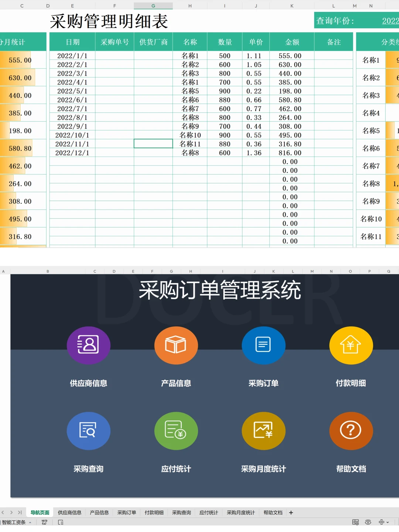Add a new sheet with the plus button
Viewport: 399px width, 532px height.
tap(291, 512)
